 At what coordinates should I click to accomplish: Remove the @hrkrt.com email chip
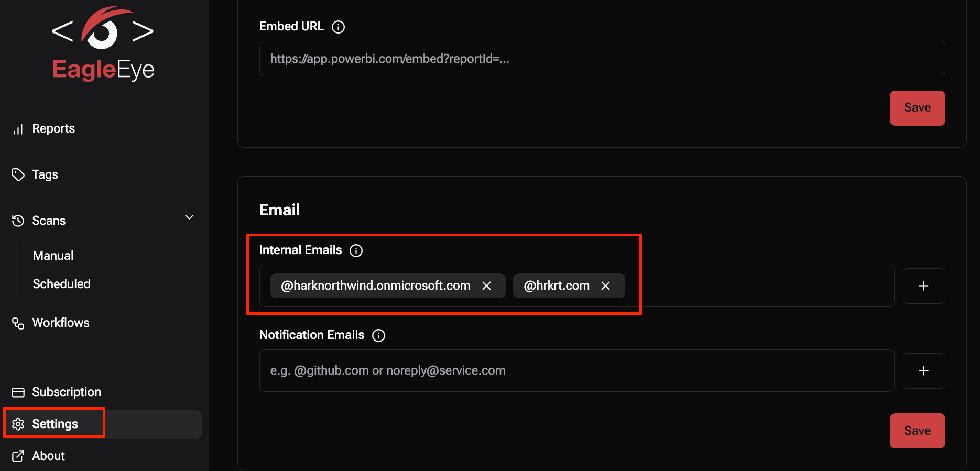click(606, 286)
